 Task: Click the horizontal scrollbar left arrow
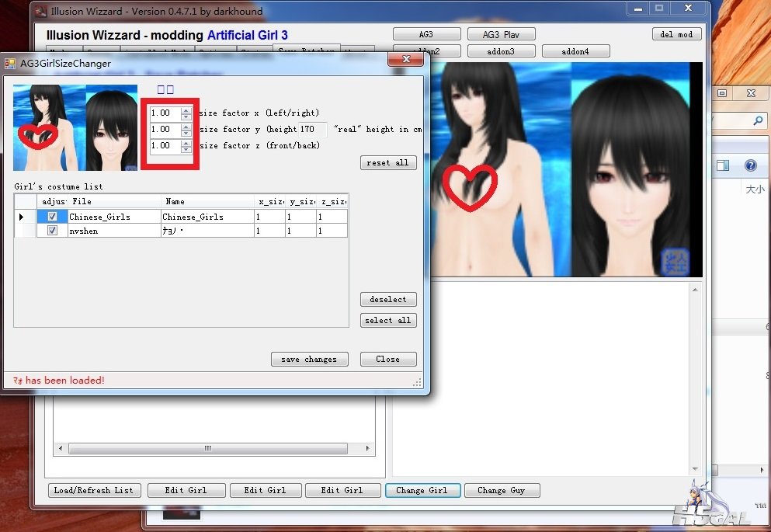[61, 448]
